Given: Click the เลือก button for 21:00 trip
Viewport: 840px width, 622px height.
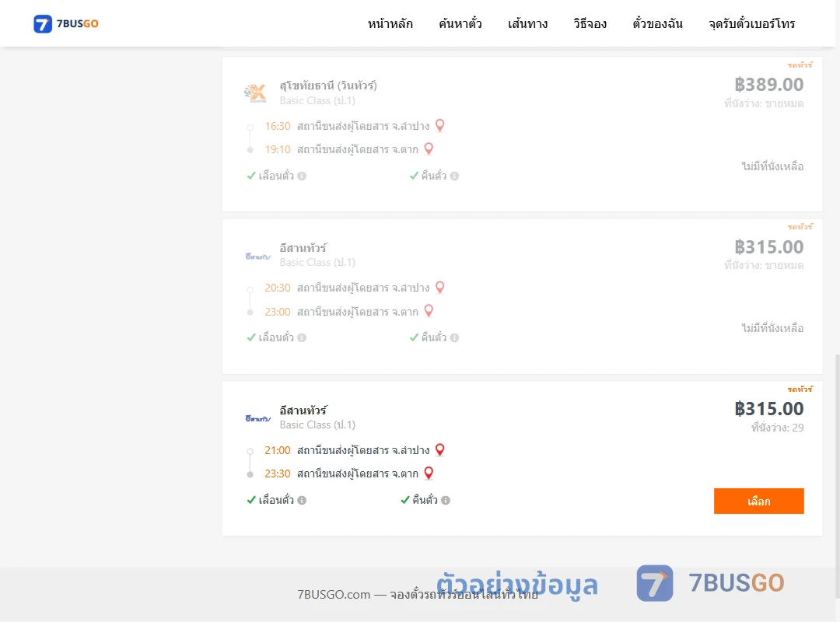Looking at the screenshot, I should click(x=758, y=501).
